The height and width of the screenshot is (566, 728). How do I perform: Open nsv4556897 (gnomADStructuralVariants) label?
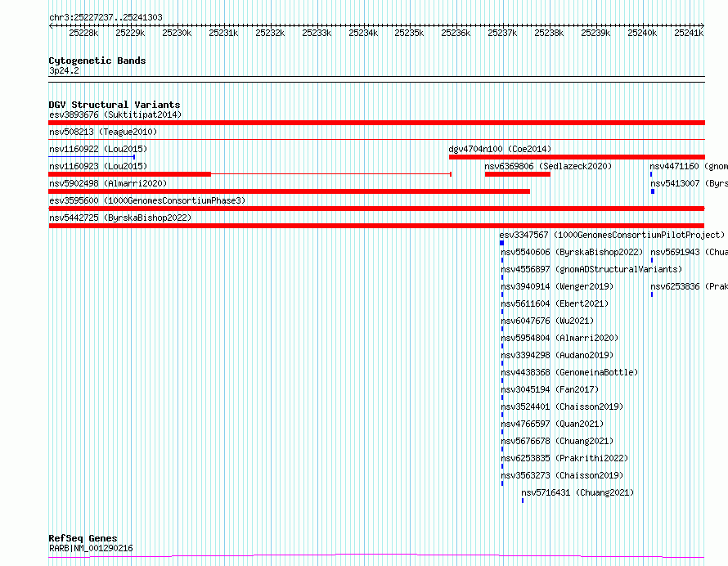[x=591, y=269]
